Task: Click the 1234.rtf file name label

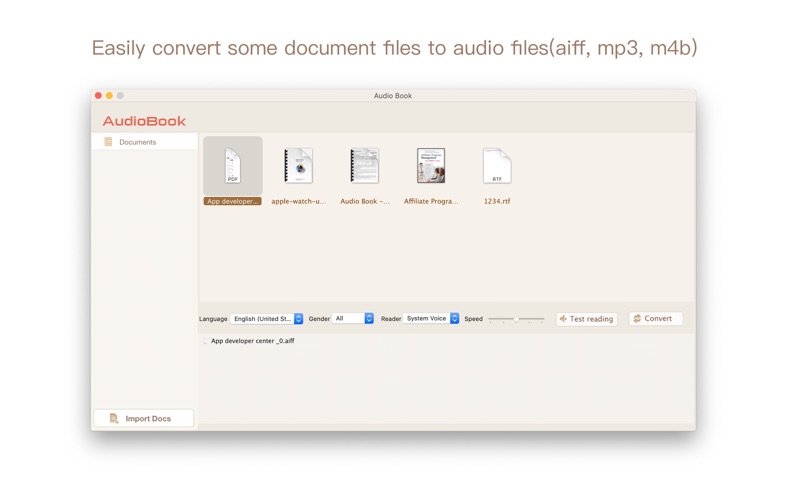Action: (497, 201)
